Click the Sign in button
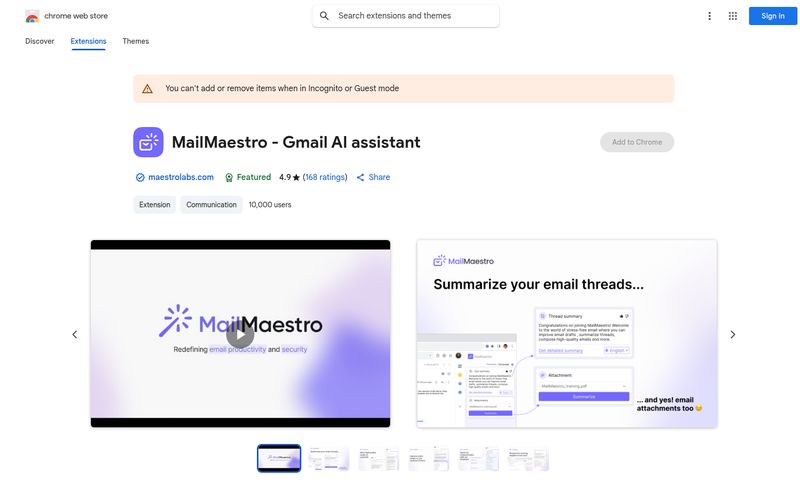This screenshot has width=800, height=496. pos(772,16)
